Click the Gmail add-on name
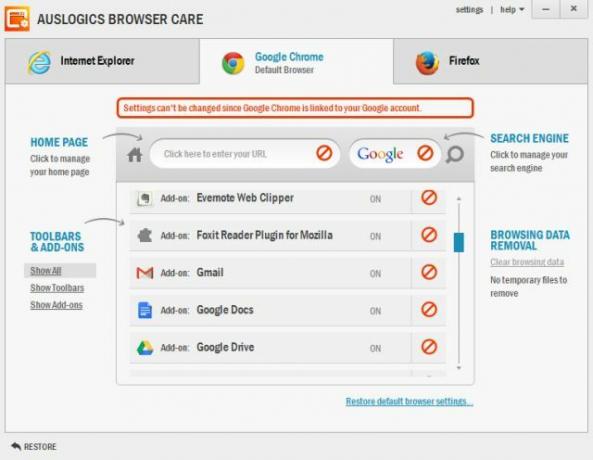 coord(210,272)
